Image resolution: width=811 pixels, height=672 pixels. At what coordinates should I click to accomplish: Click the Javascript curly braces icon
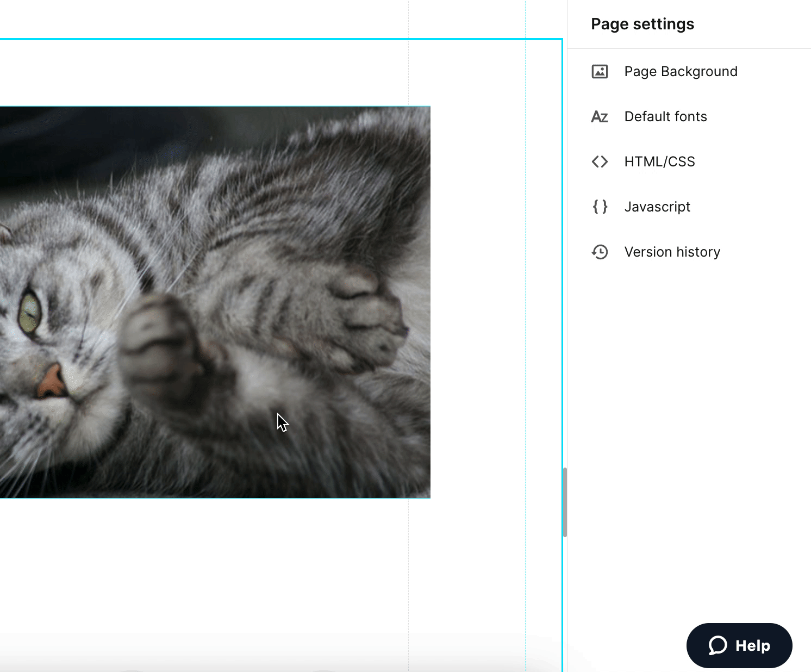coord(600,207)
